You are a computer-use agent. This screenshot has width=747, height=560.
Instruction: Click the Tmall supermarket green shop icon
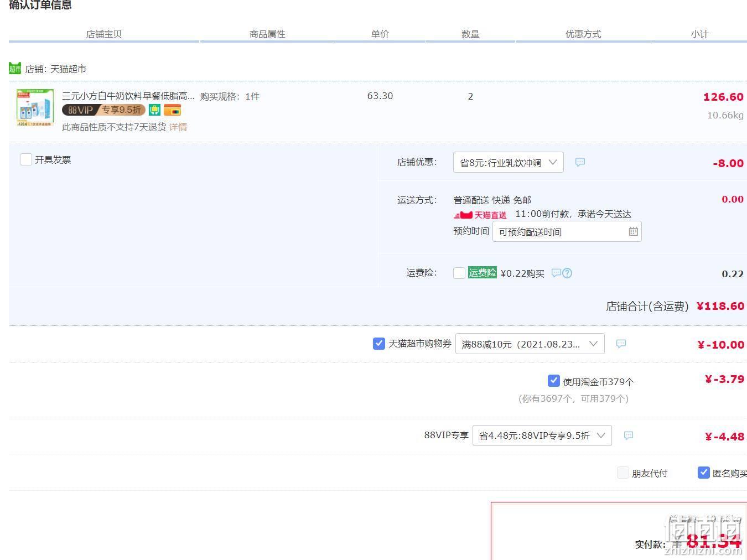[15, 69]
